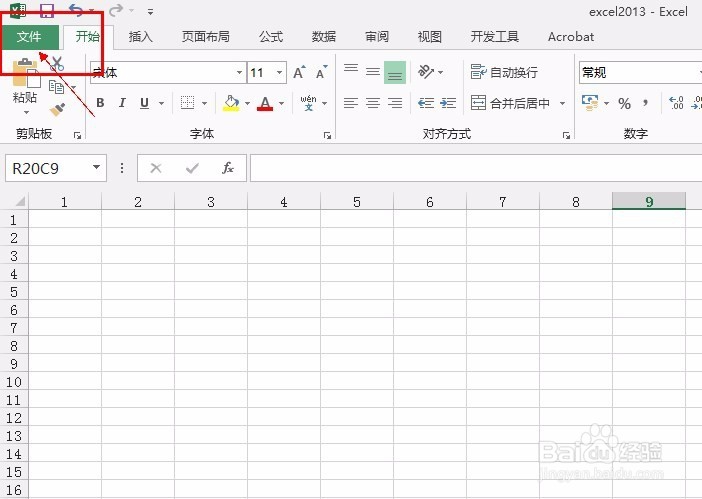Open merge and center dropdown arrow
Image resolution: width=702 pixels, height=499 pixels.
pyautogui.click(x=562, y=103)
